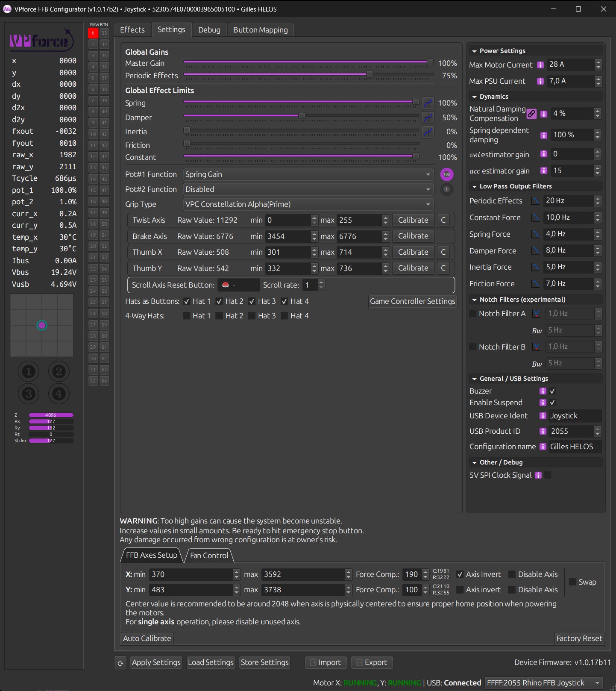Uncheck Hat 3 under Hats as Buttons
This screenshot has height=691, width=616.
coord(252,301)
